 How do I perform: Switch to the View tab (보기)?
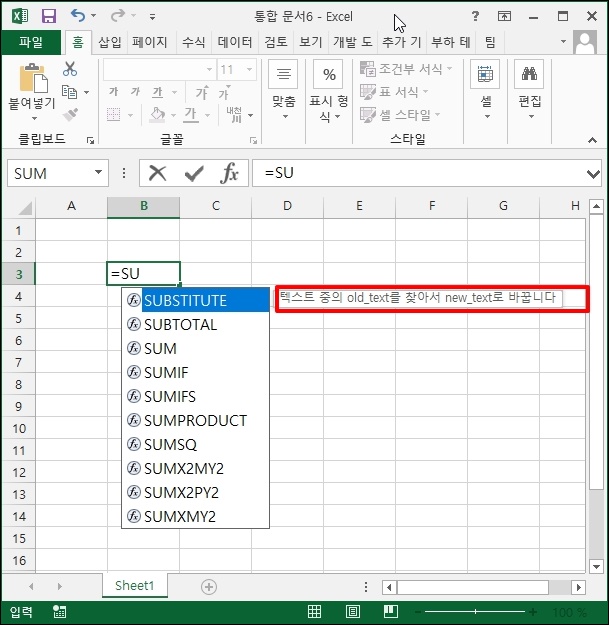click(310, 42)
